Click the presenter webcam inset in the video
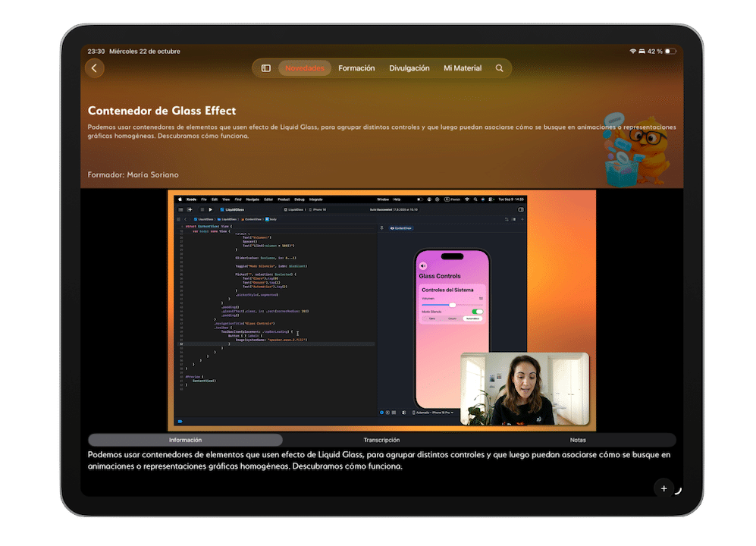 tap(525, 389)
